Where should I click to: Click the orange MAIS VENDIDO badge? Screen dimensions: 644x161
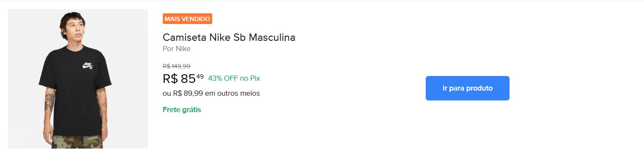[187, 19]
